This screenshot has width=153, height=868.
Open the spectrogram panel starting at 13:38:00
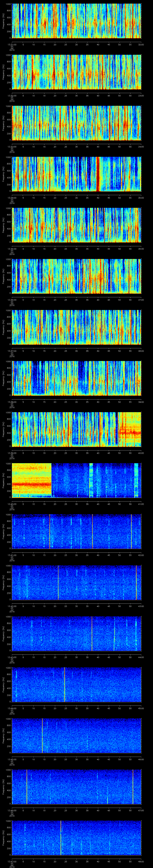pyautogui.click(x=77, y=378)
